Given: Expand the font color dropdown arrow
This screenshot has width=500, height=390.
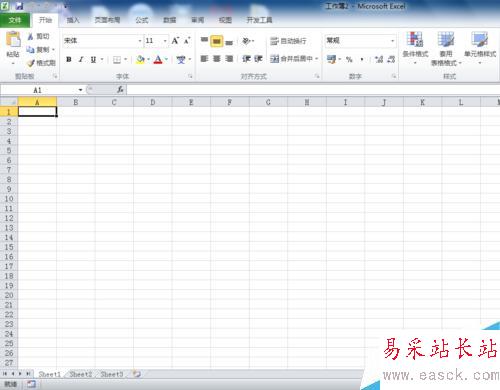Looking at the screenshot, I should tap(166, 59).
